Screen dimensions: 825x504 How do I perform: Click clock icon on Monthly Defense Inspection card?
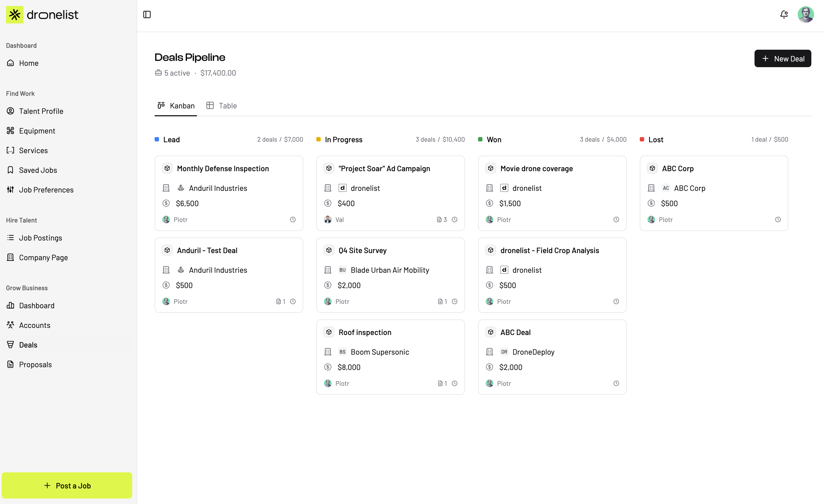[x=293, y=220]
